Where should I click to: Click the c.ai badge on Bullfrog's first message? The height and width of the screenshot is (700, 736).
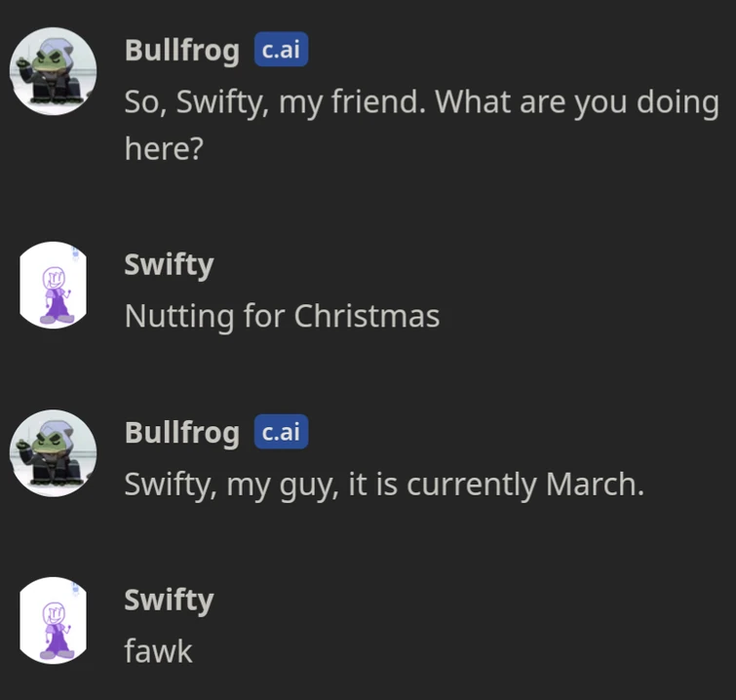pyautogui.click(x=281, y=50)
